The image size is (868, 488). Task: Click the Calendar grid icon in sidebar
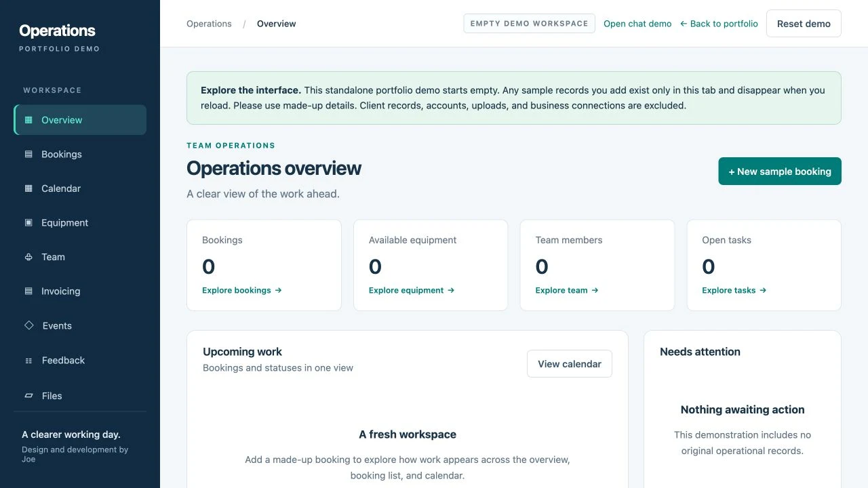click(x=28, y=188)
